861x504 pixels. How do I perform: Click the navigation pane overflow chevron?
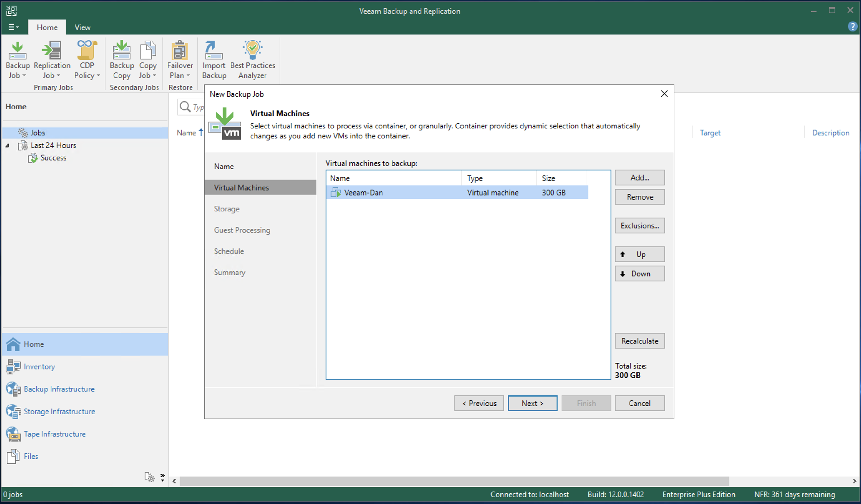[x=163, y=477]
